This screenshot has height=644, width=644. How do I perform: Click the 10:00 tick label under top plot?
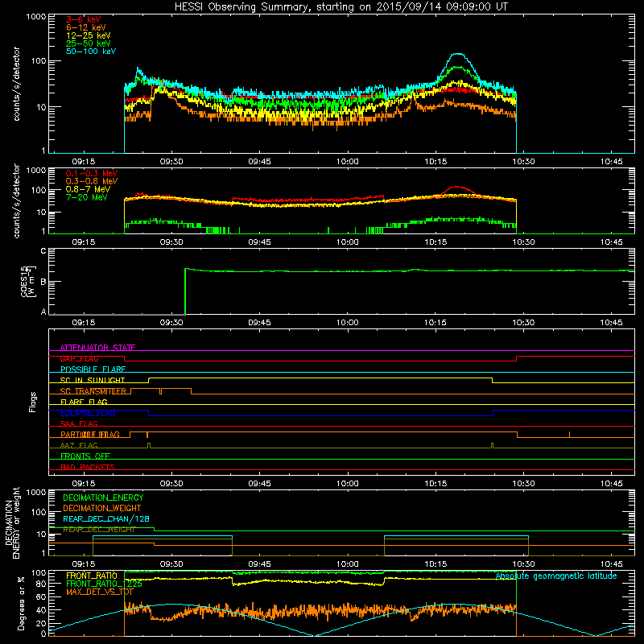348,162
